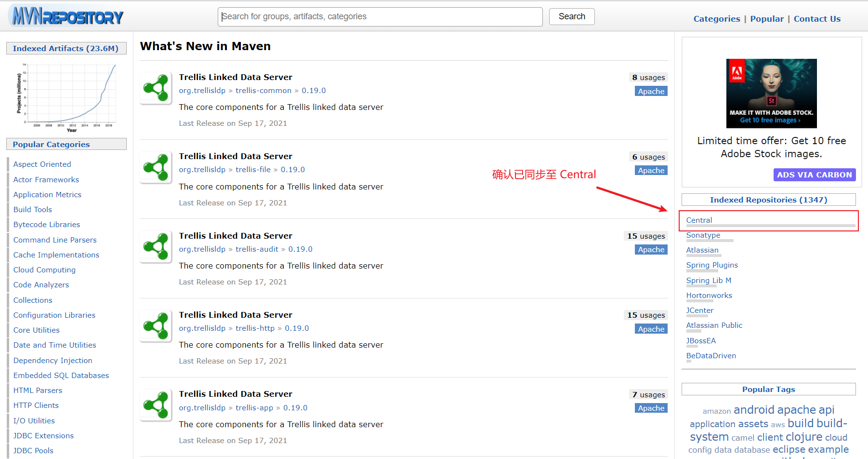Open the Collections category
The width and height of the screenshot is (868, 459).
[33, 300]
